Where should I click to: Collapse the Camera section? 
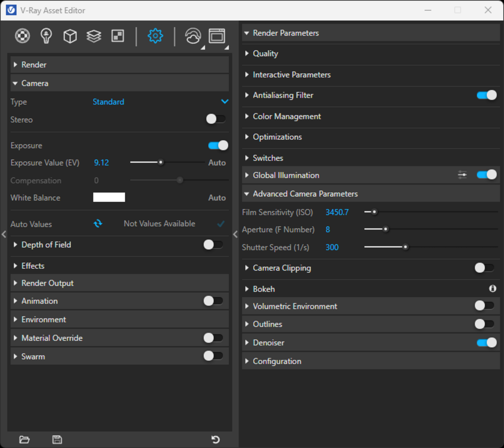(x=119, y=83)
